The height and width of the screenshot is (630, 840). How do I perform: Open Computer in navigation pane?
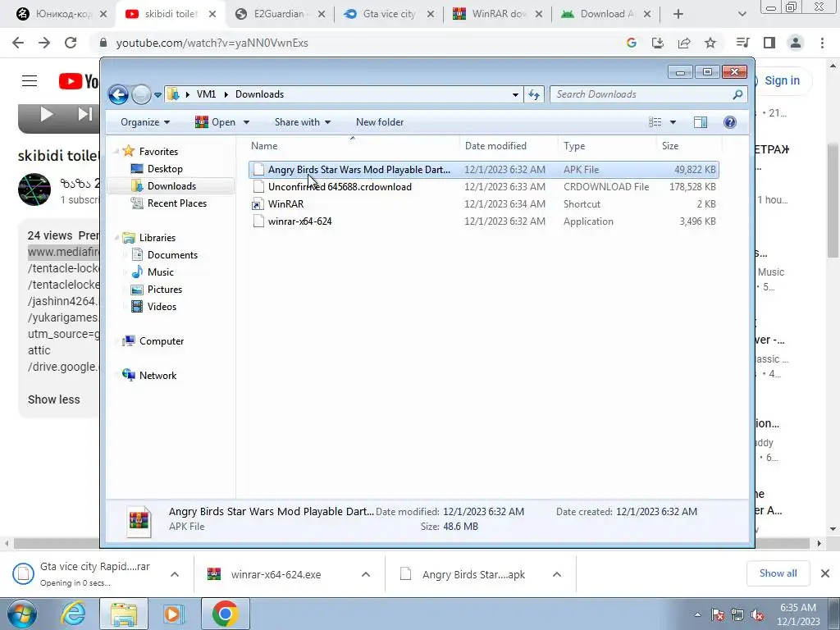pos(162,341)
